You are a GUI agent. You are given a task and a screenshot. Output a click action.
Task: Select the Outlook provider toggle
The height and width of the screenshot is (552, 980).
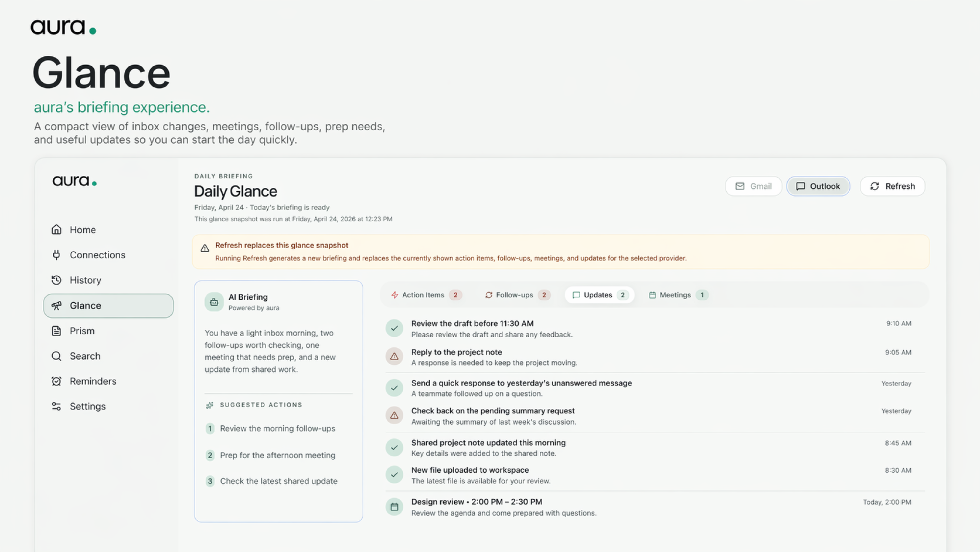point(818,186)
